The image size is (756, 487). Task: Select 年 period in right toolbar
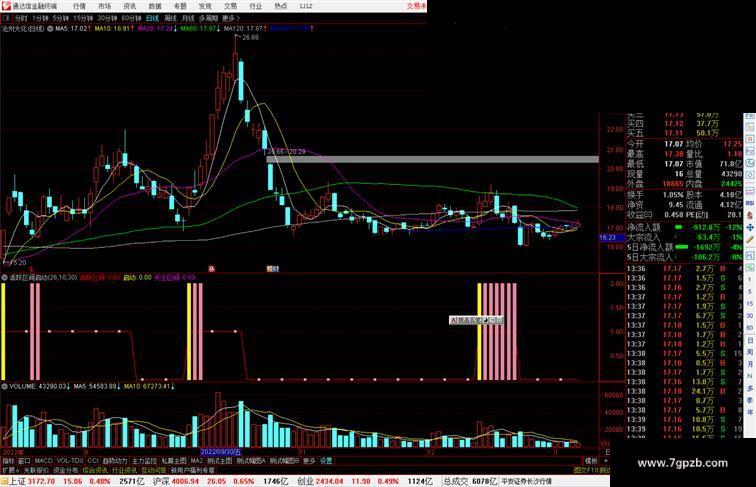point(750,412)
